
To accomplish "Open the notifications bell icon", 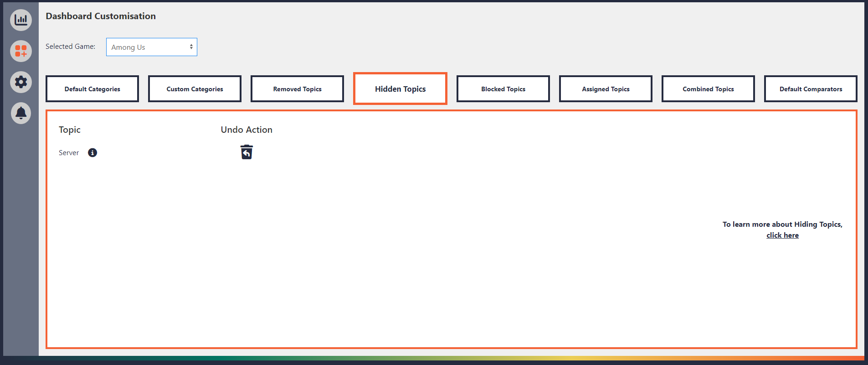I will [21, 113].
